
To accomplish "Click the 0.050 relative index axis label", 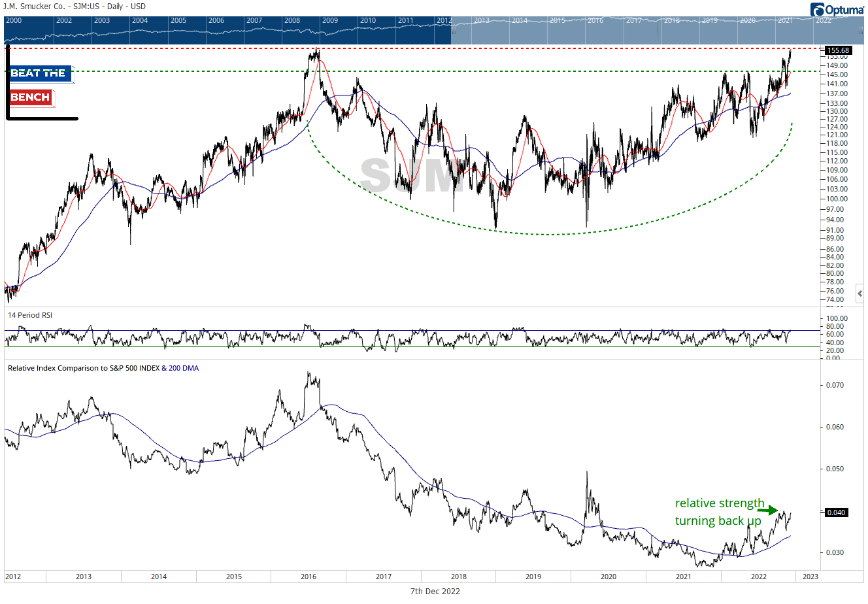I will [x=835, y=469].
